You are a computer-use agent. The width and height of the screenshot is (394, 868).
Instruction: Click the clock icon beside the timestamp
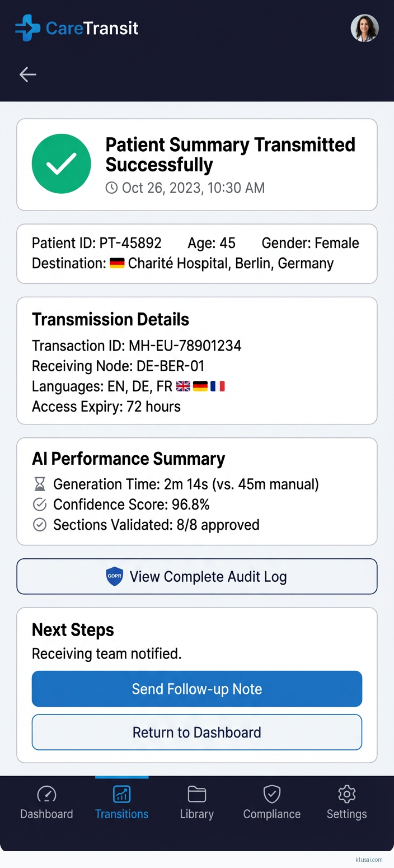click(112, 188)
